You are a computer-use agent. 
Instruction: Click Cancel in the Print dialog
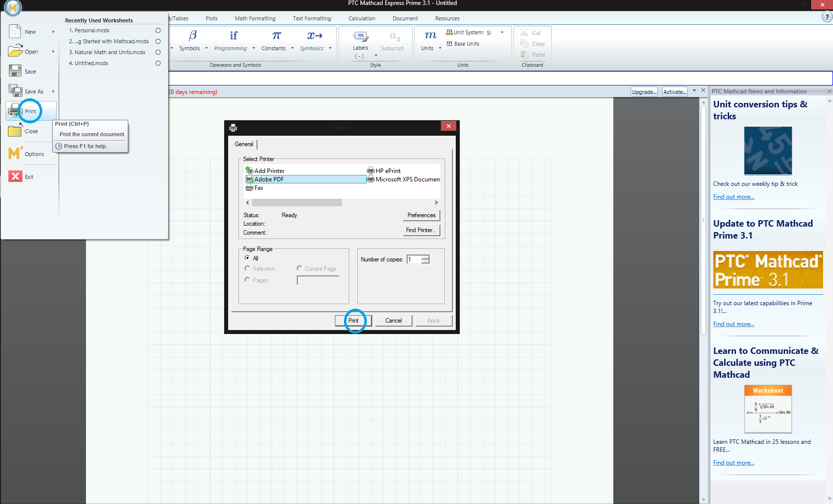tap(394, 321)
